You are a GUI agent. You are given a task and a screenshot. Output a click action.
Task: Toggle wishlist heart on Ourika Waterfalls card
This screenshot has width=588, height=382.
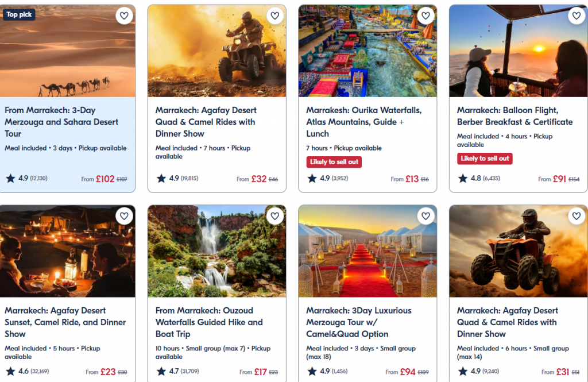click(x=425, y=16)
